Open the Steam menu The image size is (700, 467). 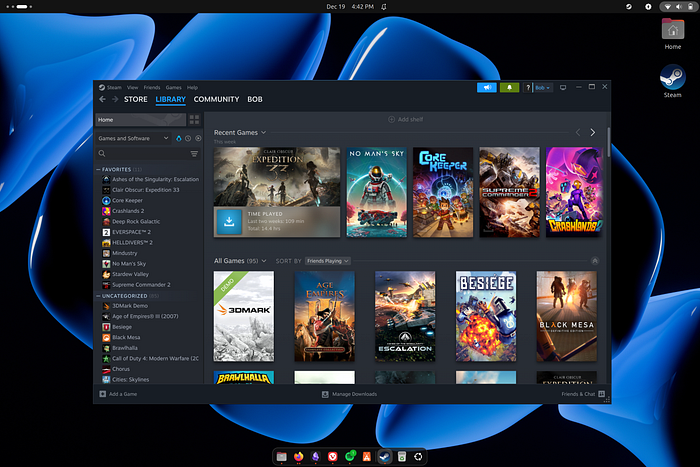(114, 88)
